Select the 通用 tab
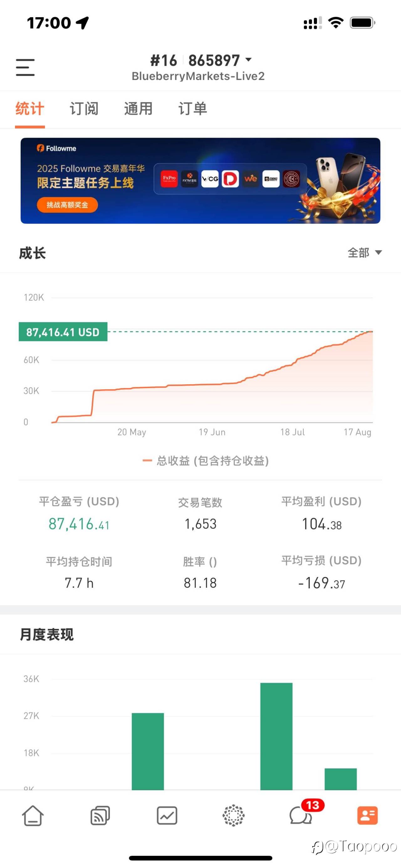The height and width of the screenshot is (868, 401). (x=138, y=108)
